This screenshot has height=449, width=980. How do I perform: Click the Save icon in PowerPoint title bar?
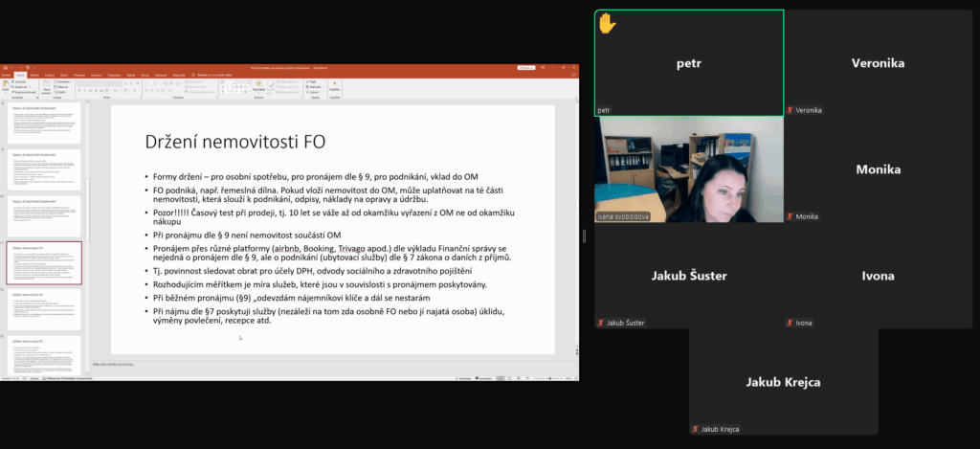(5, 67)
